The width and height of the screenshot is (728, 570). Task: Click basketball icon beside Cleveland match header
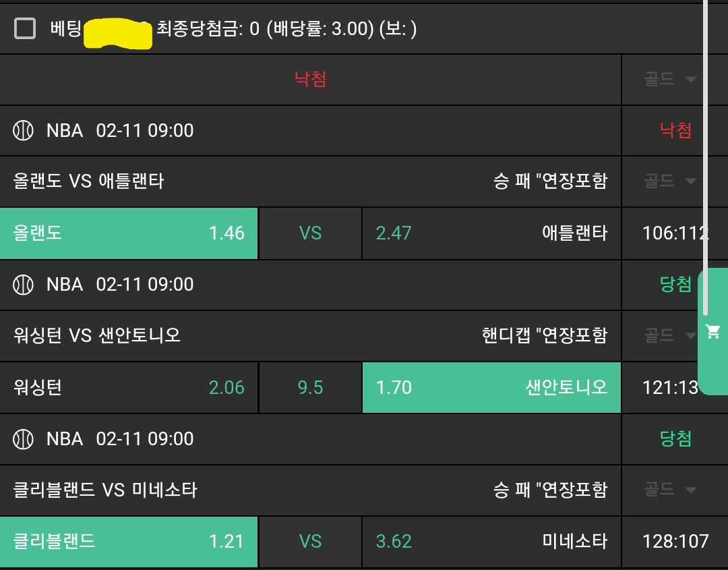tap(24, 439)
